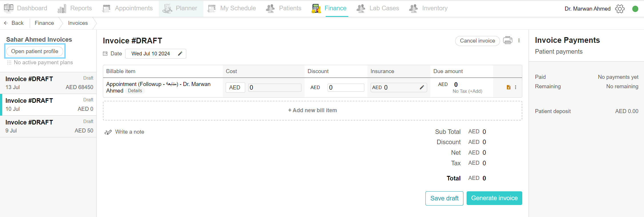The width and height of the screenshot is (644, 217).
Task: Open the date picker showing Wed Jul 10 2024
Action: point(151,54)
